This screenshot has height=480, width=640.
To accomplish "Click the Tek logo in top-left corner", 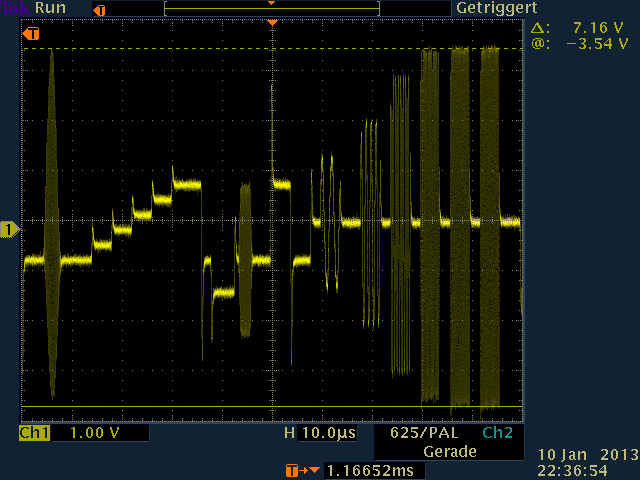I will (x=14, y=8).
